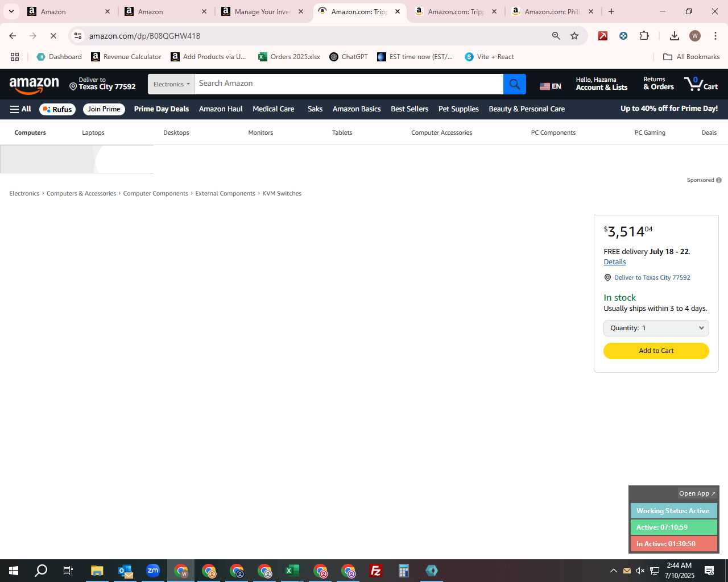Click Deliver to Texas City 77592 link
The height and width of the screenshot is (582, 728).
coord(652,277)
